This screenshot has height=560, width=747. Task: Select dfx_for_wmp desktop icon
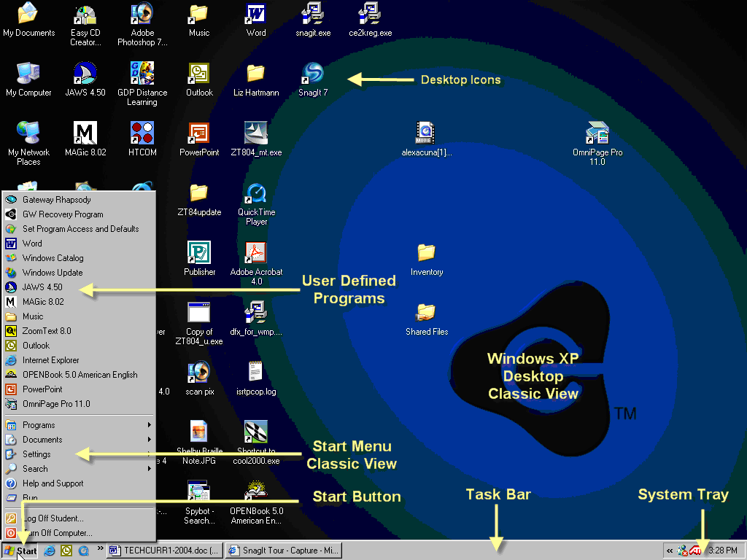(x=256, y=319)
